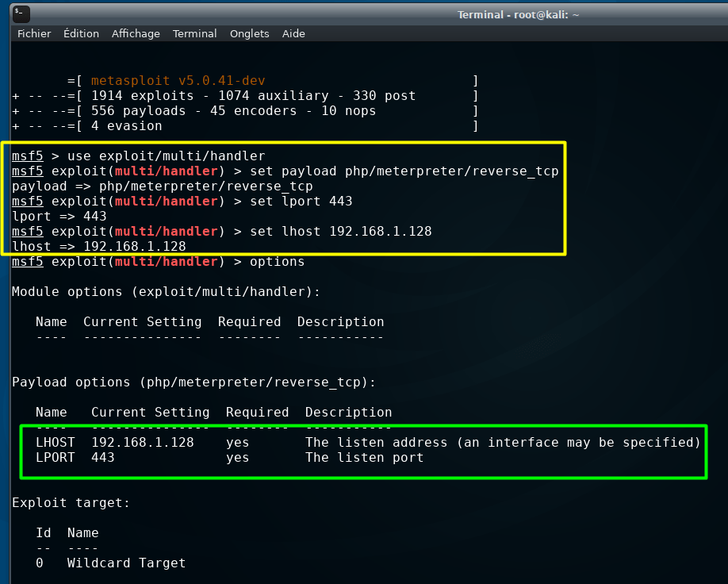Open the Terminal menu in the menu bar
728x584 pixels.
coord(194,33)
